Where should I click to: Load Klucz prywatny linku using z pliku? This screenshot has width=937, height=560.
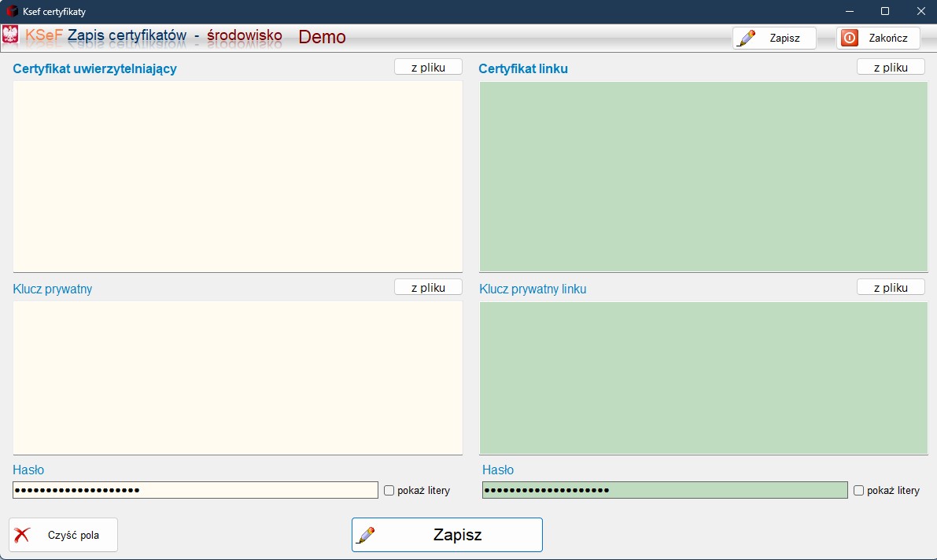pyautogui.click(x=891, y=288)
